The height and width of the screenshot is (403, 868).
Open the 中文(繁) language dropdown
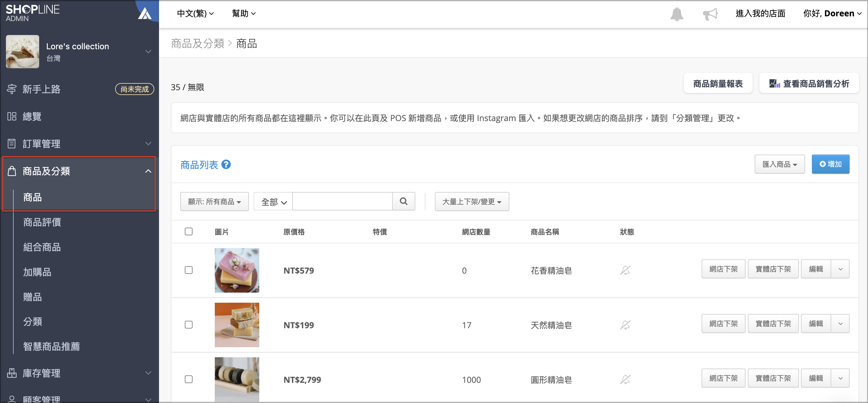pos(195,13)
